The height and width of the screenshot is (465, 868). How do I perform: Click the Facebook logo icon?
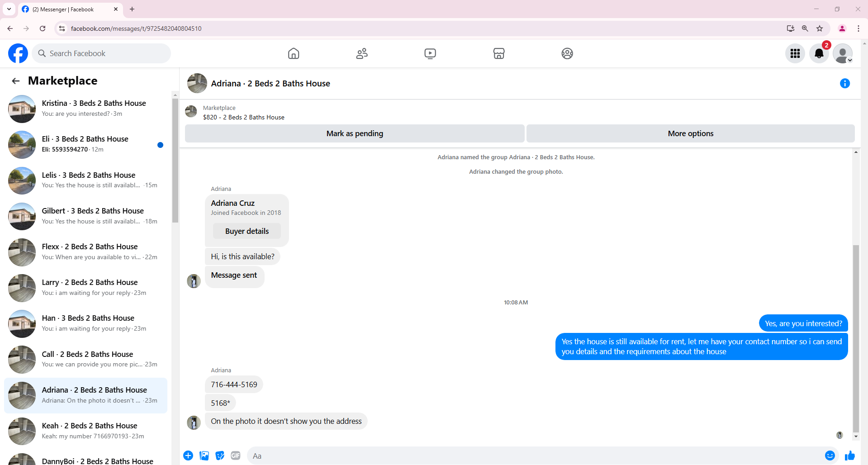point(18,53)
